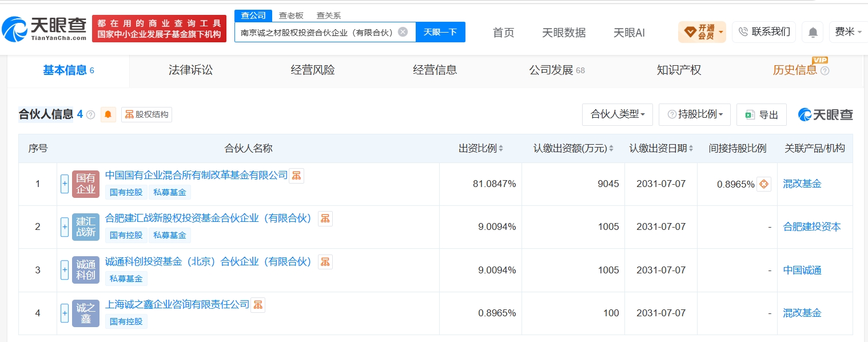The image size is (868, 342).
Task: Open the 中国诚通 related organization link
Action: [802, 270]
